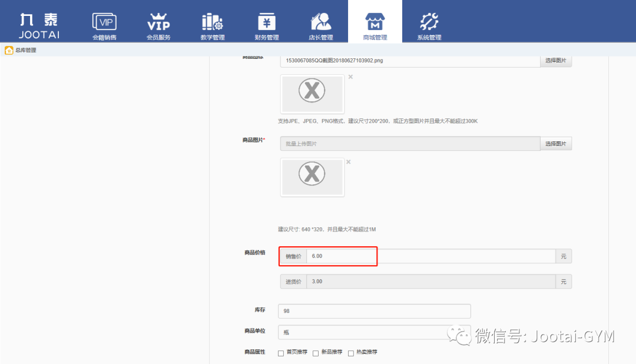Viewport: 636px width, 364px height.
Task: Open the product image thumbnail preview
Action: 312,177
